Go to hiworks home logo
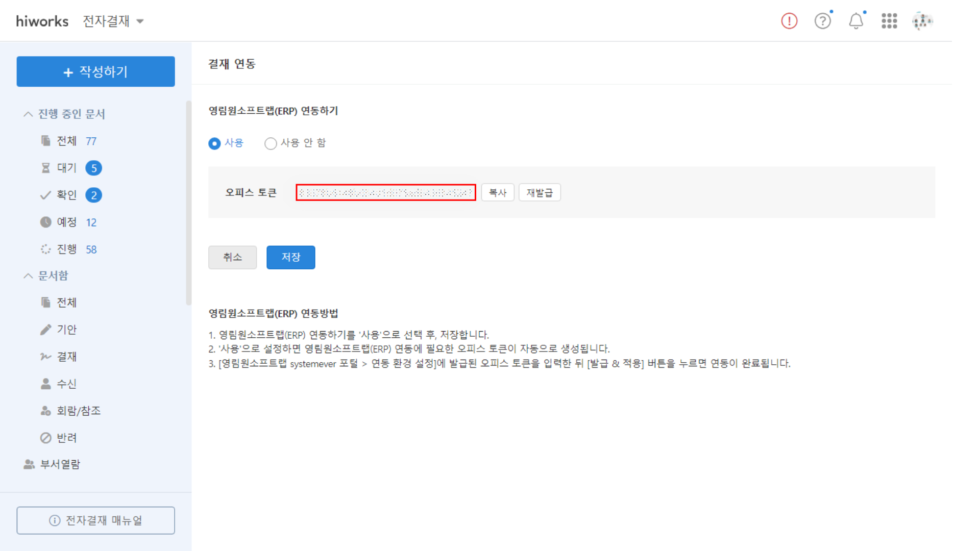This screenshot has height=551, width=980. 42,21
